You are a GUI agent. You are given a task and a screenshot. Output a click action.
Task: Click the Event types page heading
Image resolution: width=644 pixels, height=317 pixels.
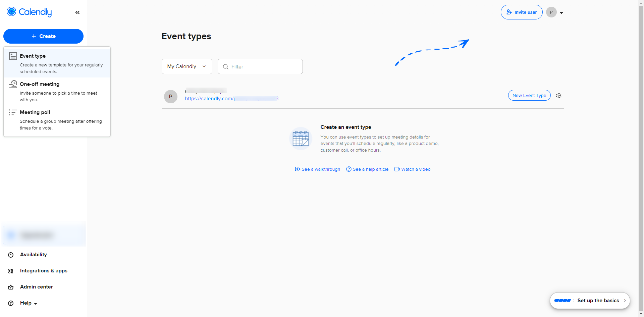pos(186,36)
